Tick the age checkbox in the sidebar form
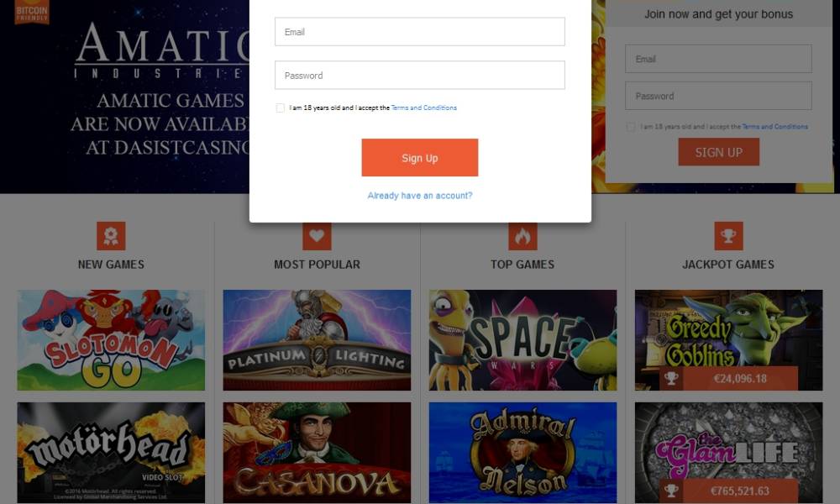Viewport: 840px width, 504px height. [631, 127]
